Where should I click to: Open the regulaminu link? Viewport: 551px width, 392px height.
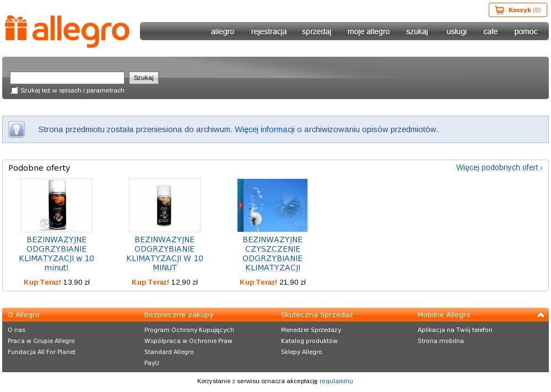pos(336,381)
